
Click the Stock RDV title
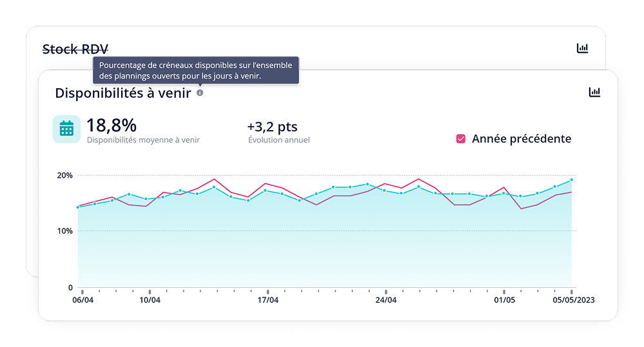(x=75, y=49)
